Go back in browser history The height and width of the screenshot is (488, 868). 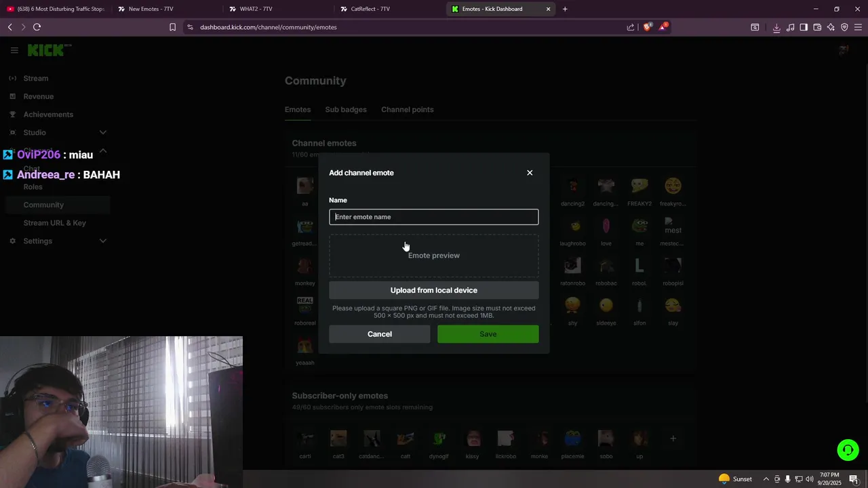coord(9,27)
